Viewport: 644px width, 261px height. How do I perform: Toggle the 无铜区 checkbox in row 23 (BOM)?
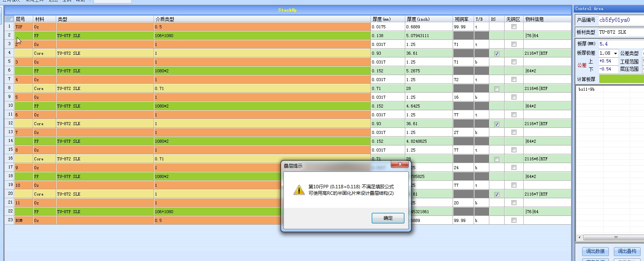(x=514, y=220)
